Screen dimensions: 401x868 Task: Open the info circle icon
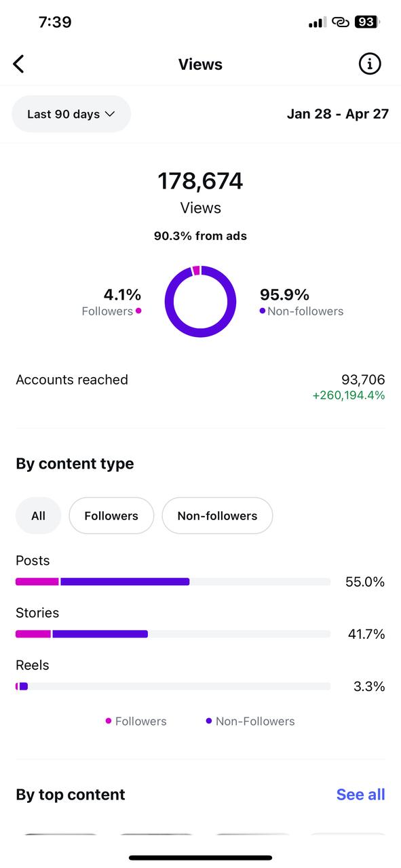tap(370, 64)
